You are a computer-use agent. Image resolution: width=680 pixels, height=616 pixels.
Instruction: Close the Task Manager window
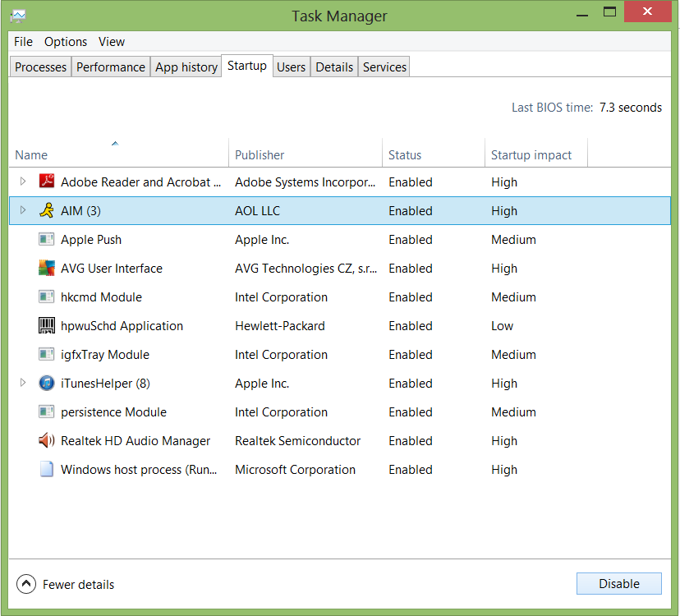(x=647, y=11)
